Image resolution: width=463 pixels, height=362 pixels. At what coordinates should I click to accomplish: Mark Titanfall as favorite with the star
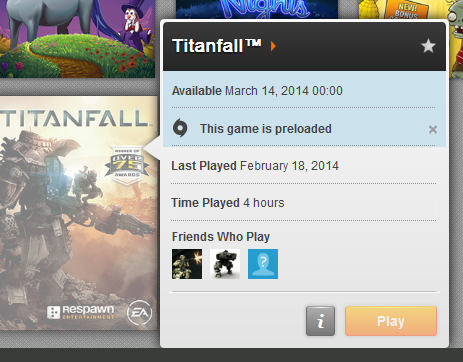pos(428,46)
